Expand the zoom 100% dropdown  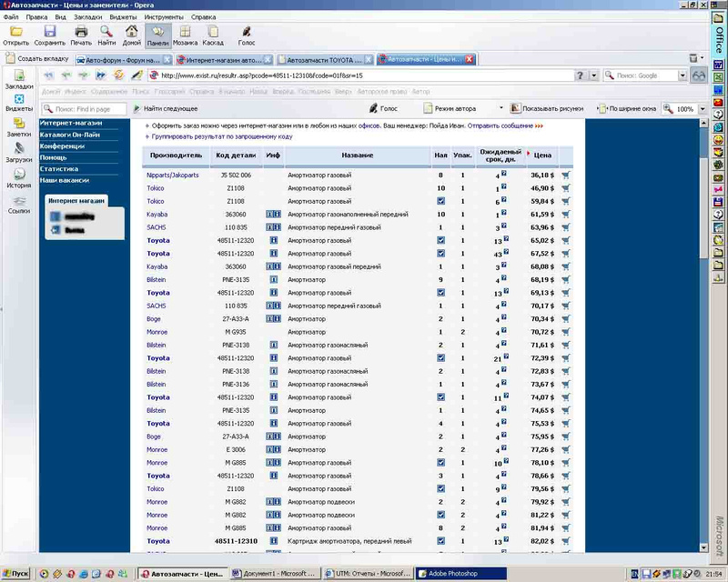click(703, 108)
